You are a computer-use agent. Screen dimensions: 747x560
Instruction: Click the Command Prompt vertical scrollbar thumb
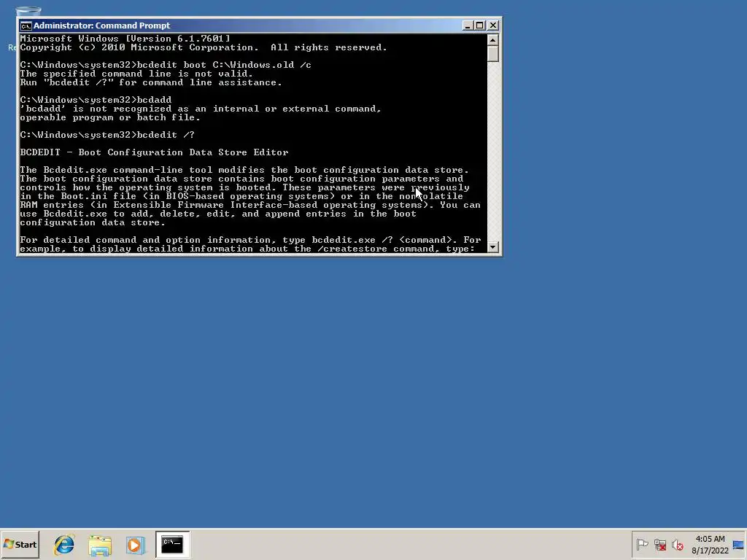point(493,53)
